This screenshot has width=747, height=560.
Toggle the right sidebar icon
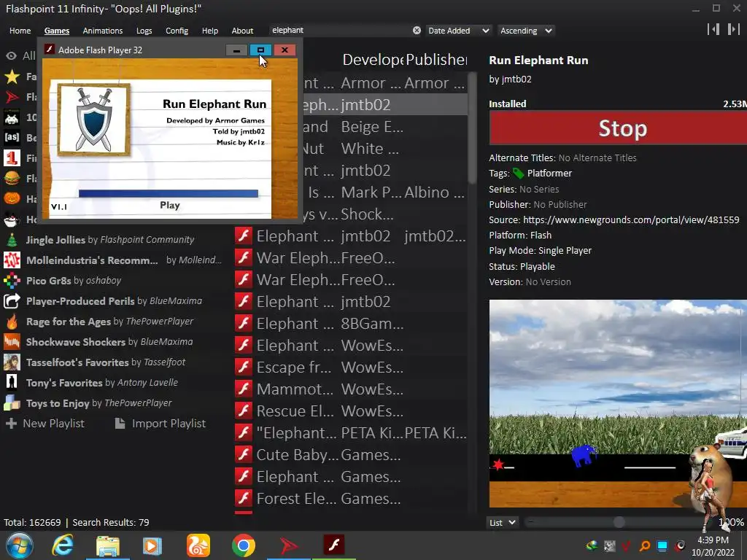pyautogui.click(x=733, y=29)
